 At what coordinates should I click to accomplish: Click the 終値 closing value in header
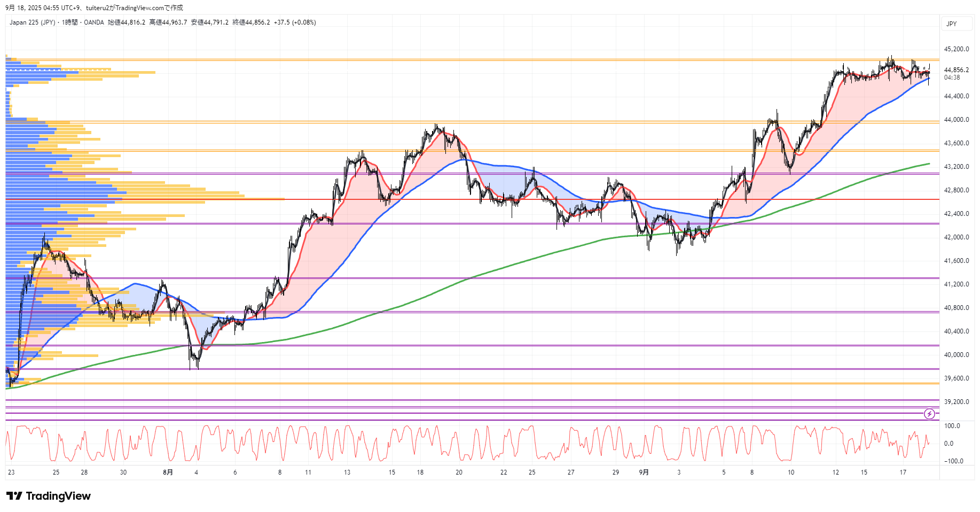pos(251,22)
